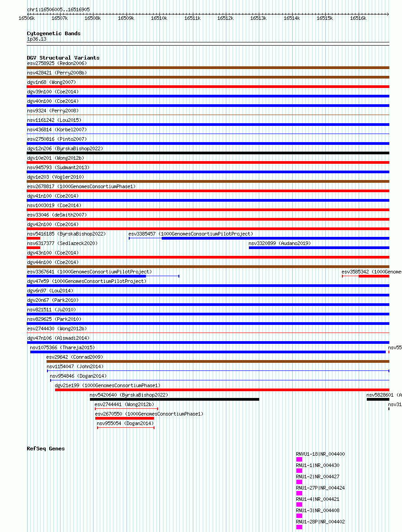This screenshot has width=402, height=532.
Task: Click the 16513k ruler position label
Action: [258, 19]
